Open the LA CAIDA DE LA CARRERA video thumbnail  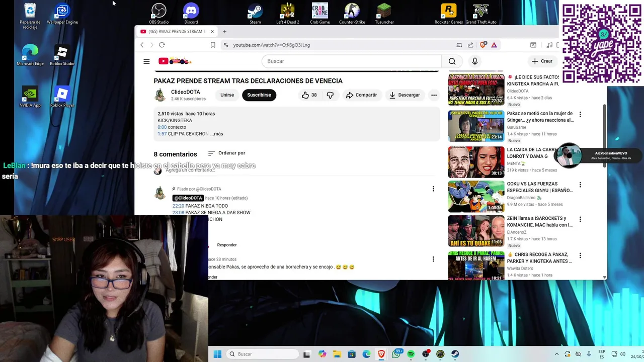pos(476,162)
